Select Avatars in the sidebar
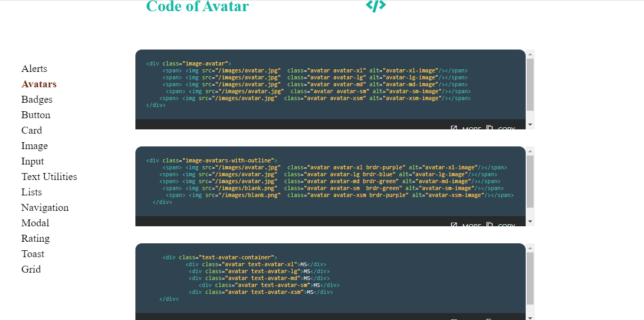644x320 pixels. click(38, 84)
